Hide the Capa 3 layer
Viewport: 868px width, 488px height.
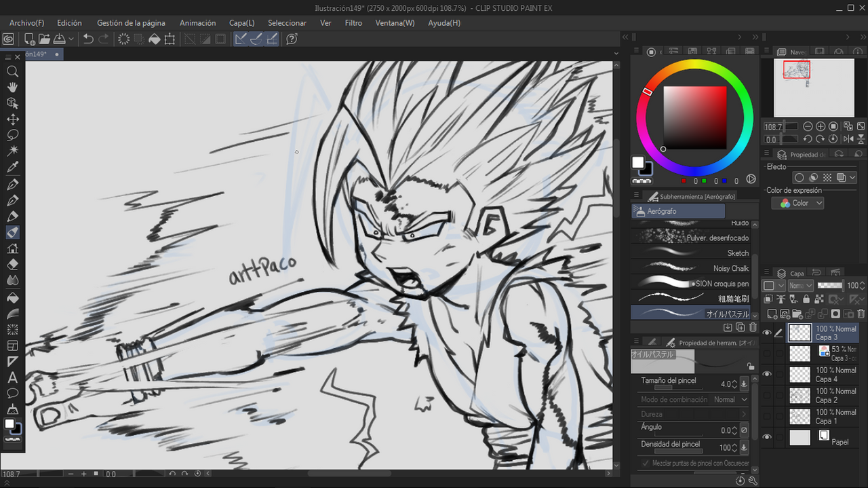(767, 333)
